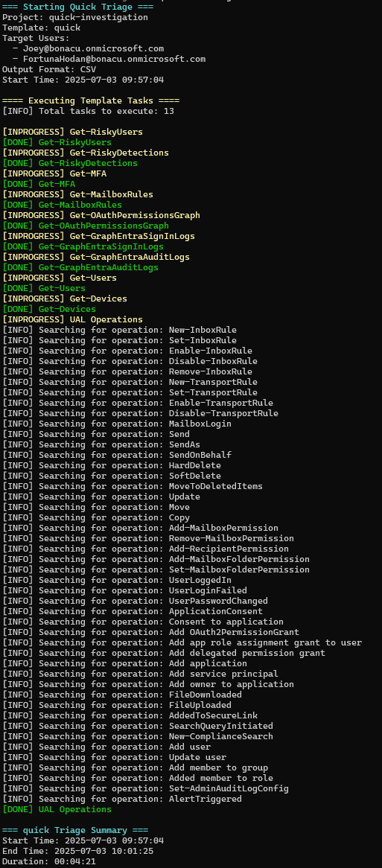Viewport: 382px width, 868px height.
Task: Click the Add-MailboxPermission operation line
Action: [141, 528]
